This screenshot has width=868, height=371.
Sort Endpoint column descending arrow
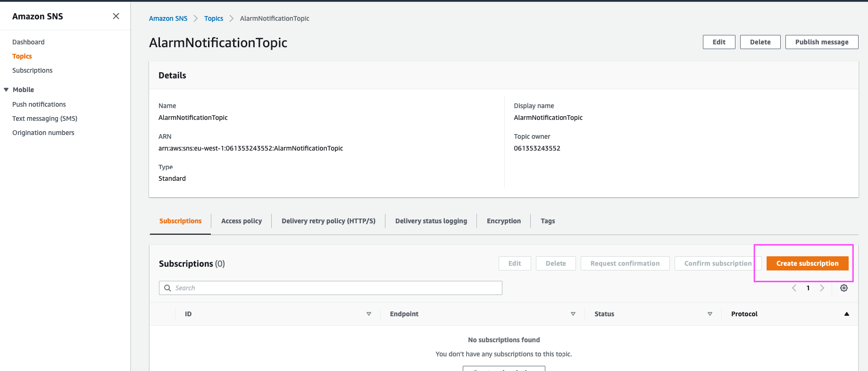pos(573,314)
